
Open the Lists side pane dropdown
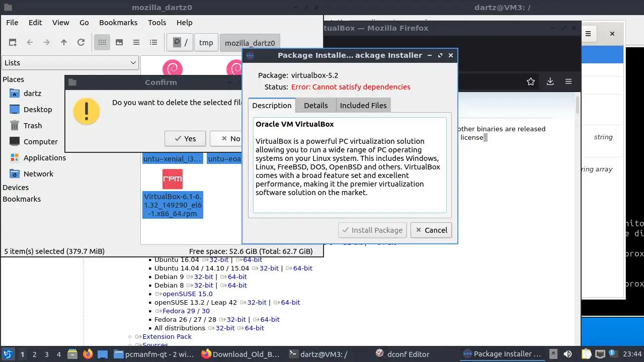pyautogui.click(x=70, y=63)
